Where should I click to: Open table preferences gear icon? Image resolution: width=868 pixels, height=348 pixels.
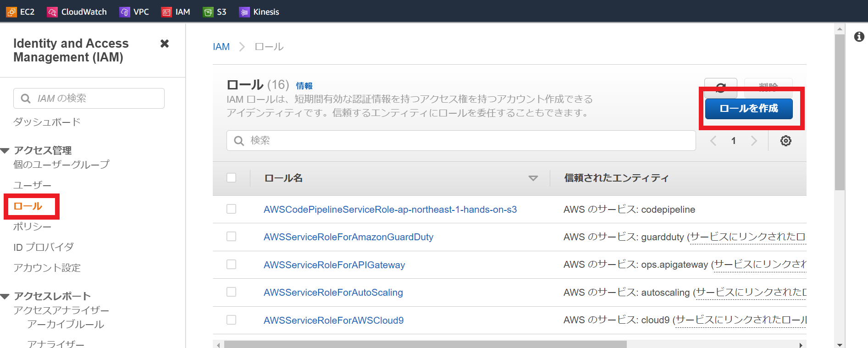(x=786, y=141)
